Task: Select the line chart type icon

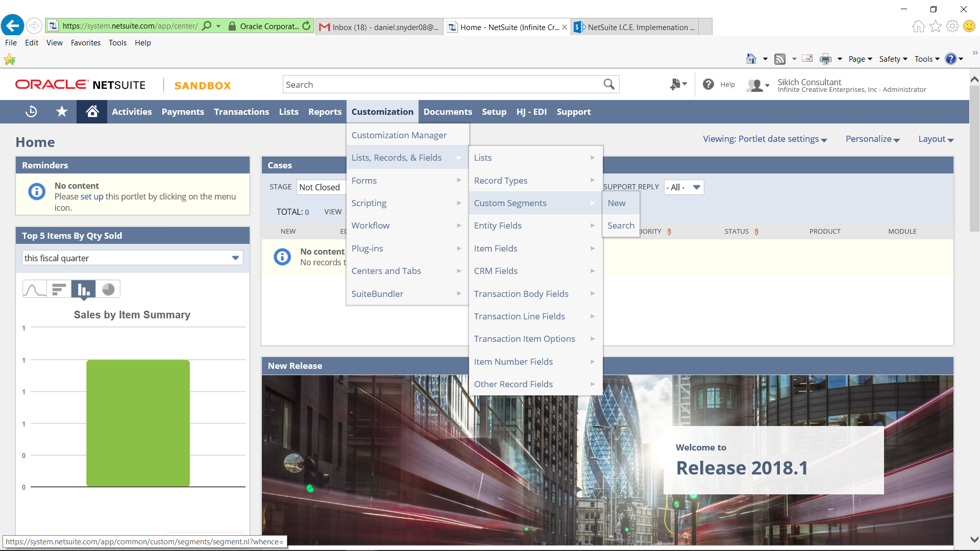Action: [35, 289]
